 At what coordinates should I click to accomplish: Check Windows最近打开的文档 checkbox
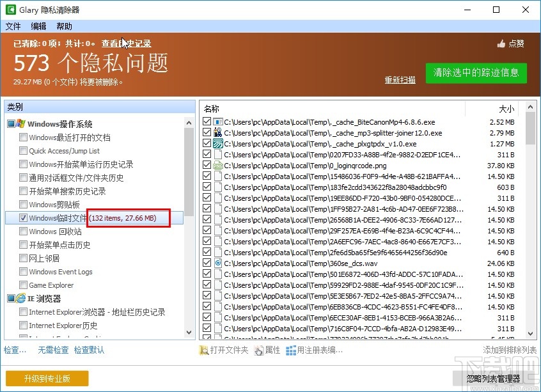[23, 137]
